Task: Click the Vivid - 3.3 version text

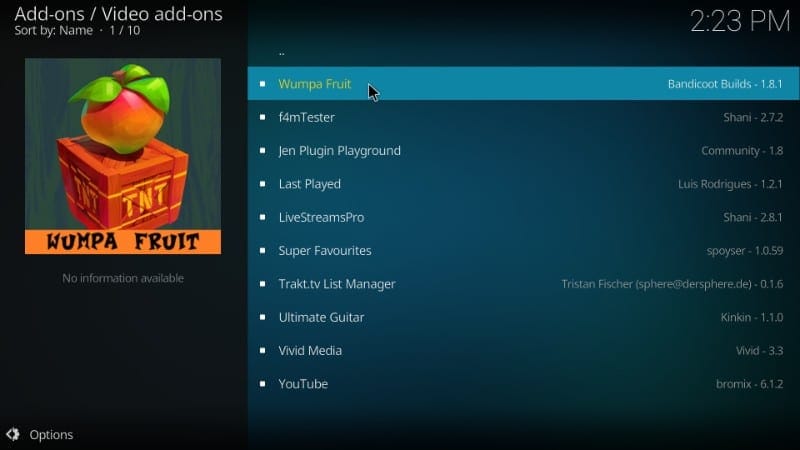Action: [759, 351]
